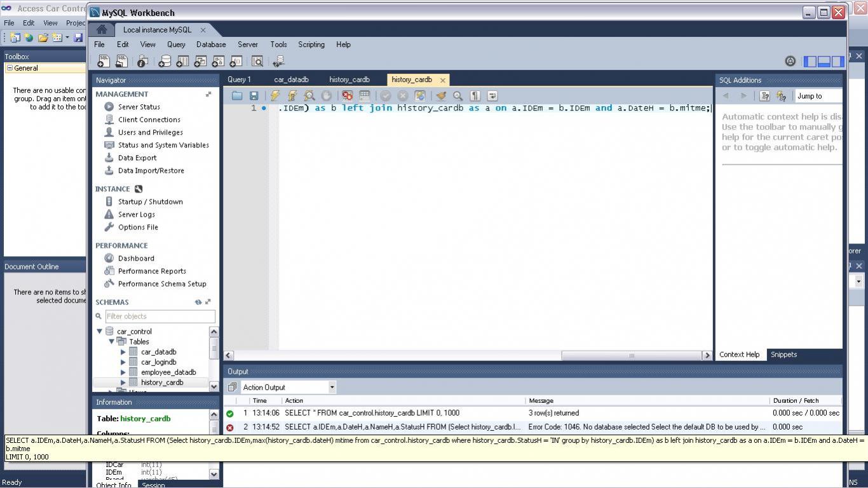Search table data toolbar icon
The width and height of the screenshot is (868, 488).
[257, 61]
